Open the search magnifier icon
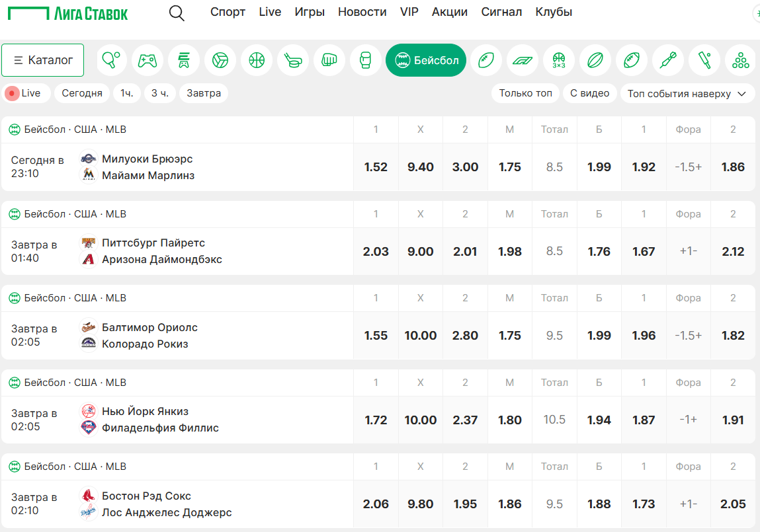Viewport: 760px width, 532px height. [177, 13]
